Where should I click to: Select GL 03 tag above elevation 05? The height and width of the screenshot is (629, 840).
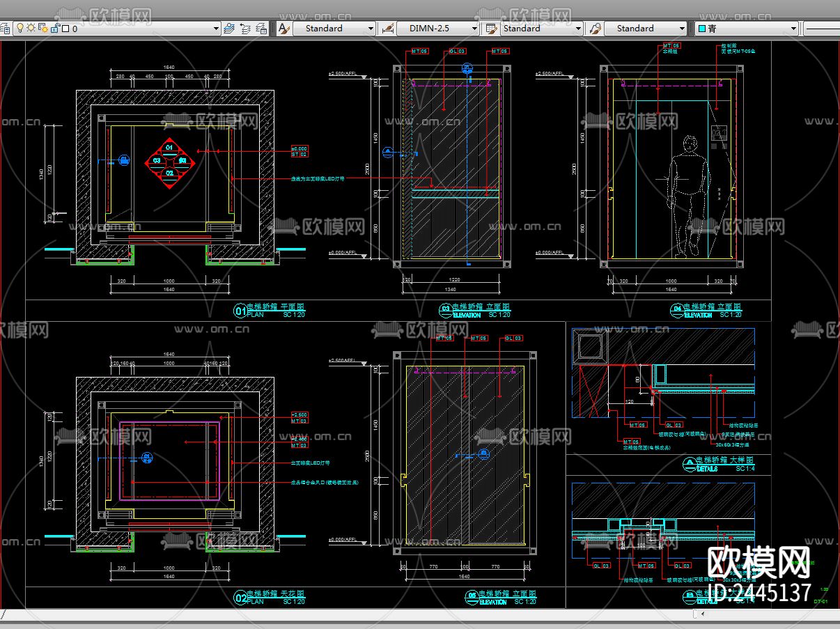coord(513,339)
